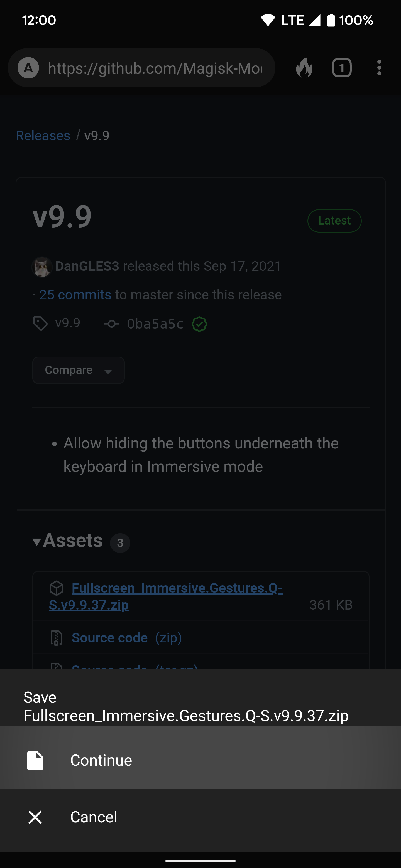The image size is (401, 868).
Task: Open the tab switcher showing 1 tab
Action: click(x=342, y=68)
